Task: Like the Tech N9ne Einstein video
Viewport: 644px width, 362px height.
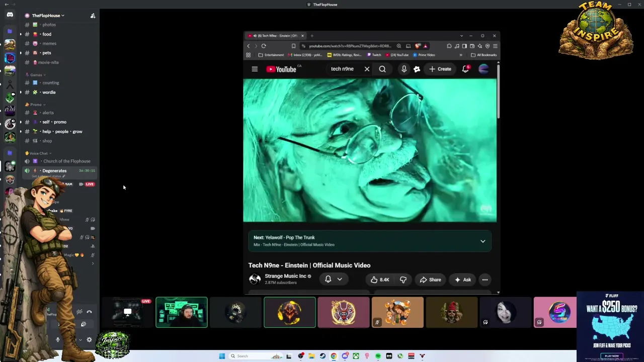Action: [380, 280]
